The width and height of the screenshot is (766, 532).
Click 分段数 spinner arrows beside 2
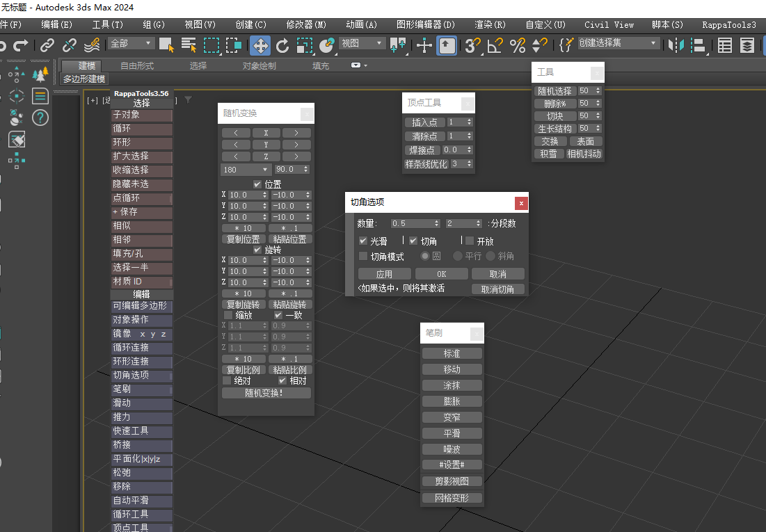pos(478,223)
